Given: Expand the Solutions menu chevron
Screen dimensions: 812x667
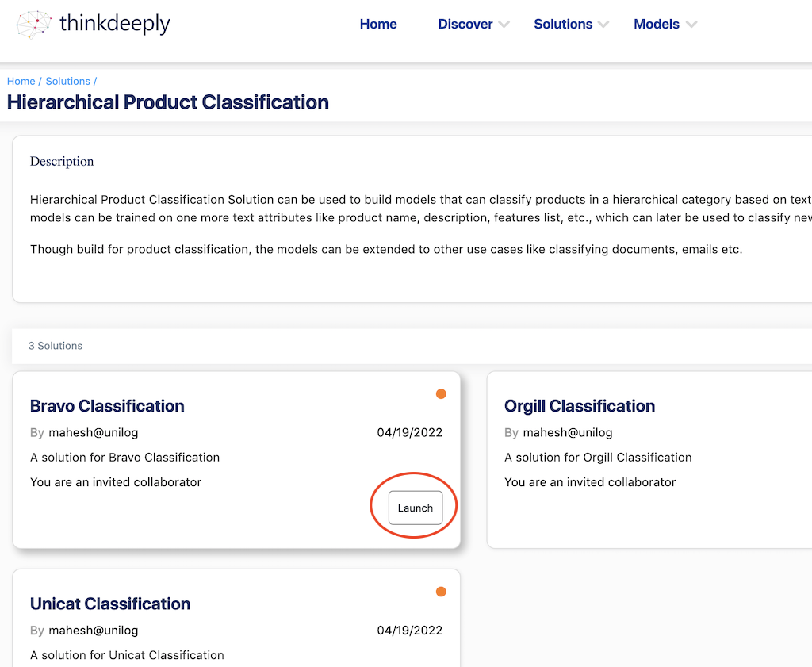Looking at the screenshot, I should click(603, 25).
